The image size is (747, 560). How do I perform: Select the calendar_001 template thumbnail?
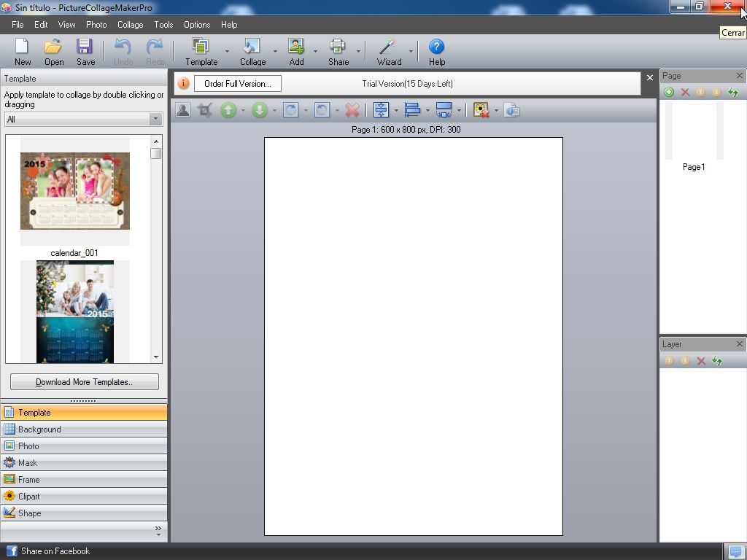pos(74,191)
